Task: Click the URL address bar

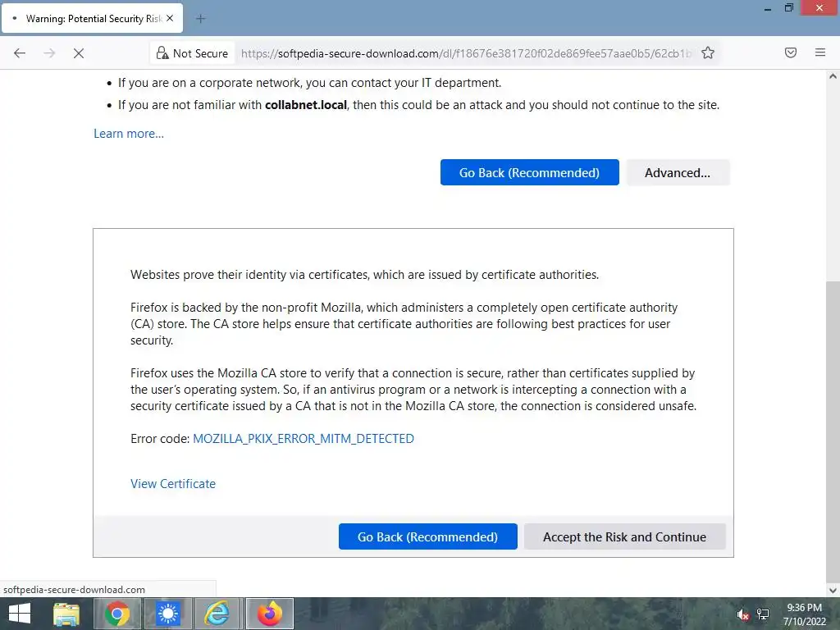Action: point(466,53)
